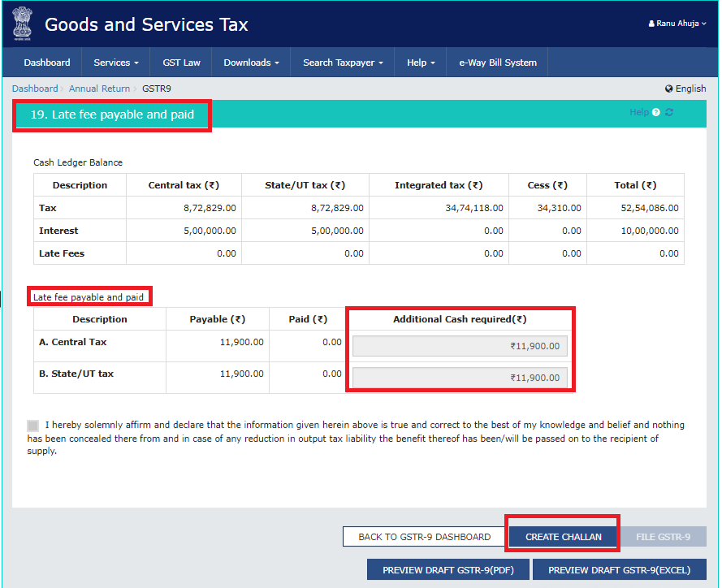
Task: Click Central Tax additional cash field
Action: pyautogui.click(x=460, y=346)
